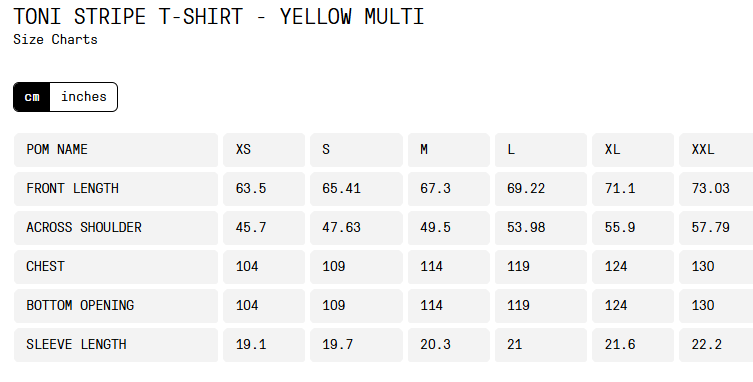Image resolution: width=753 pixels, height=382 pixels.
Task: Click the S size column header
Action: [356, 150]
